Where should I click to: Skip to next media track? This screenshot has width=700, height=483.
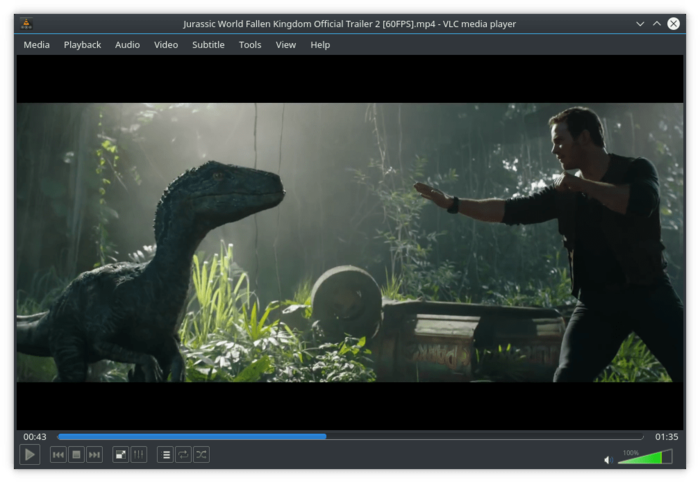[94, 455]
